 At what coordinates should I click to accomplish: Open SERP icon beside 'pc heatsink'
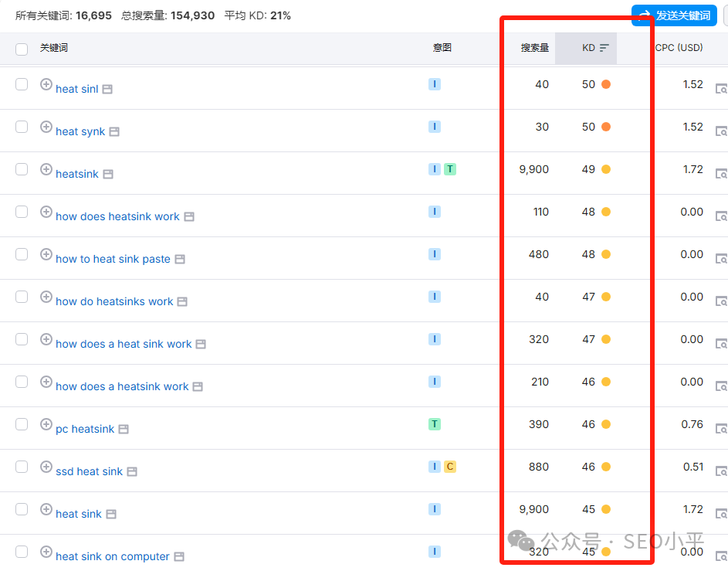(124, 430)
